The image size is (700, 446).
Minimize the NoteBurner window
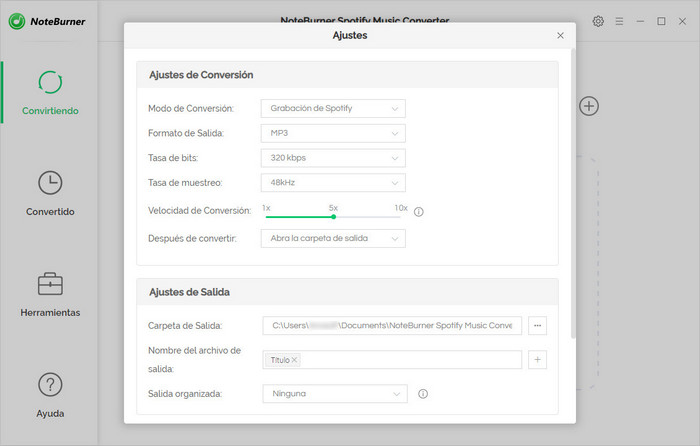(640, 21)
